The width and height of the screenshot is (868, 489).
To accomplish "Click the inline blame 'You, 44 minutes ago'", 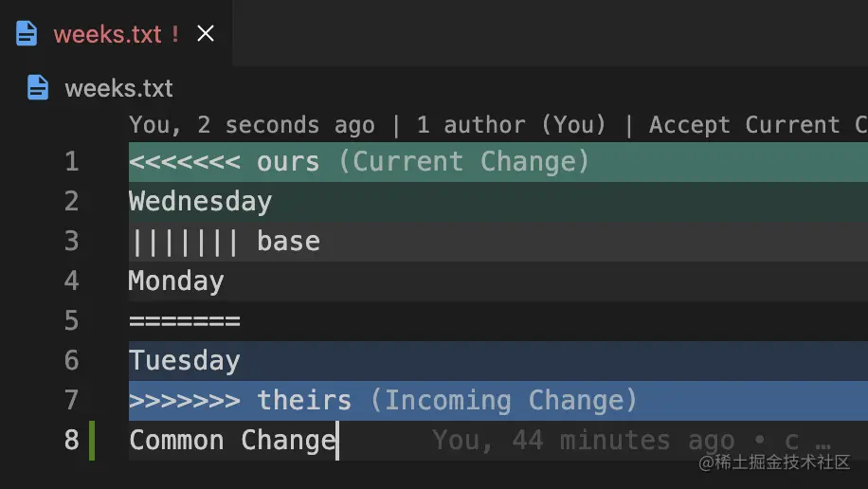I will (x=583, y=441).
